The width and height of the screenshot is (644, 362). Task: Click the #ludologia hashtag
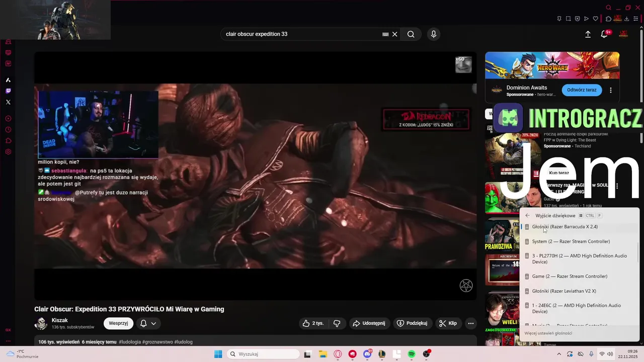(x=130, y=342)
